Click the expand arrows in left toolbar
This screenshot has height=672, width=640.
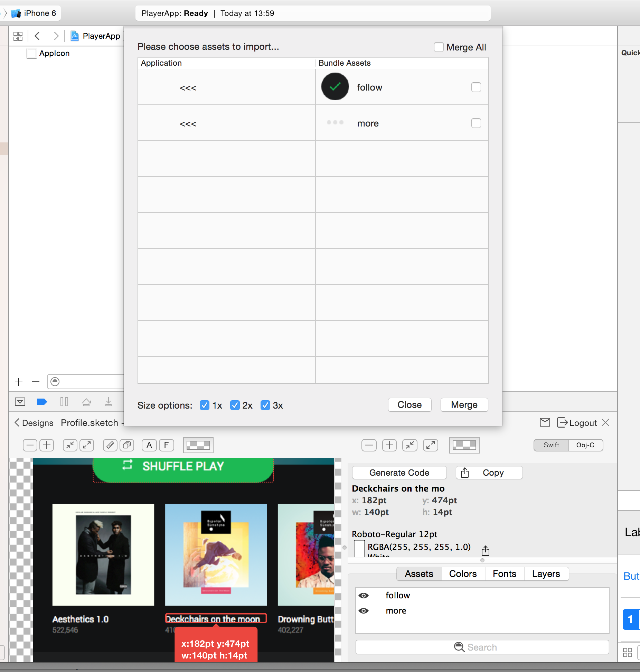tap(87, 445)
